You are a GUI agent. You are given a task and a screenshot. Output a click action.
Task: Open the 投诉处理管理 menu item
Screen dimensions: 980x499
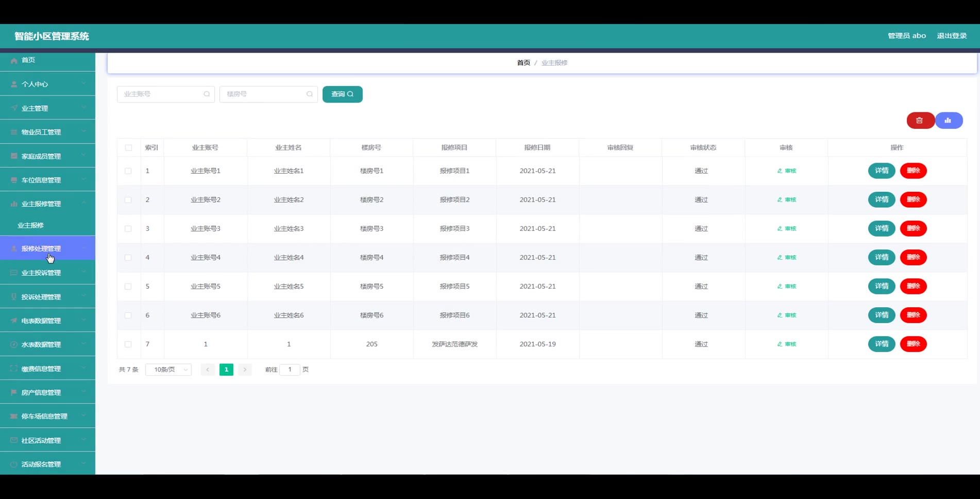tap(47, 297)
